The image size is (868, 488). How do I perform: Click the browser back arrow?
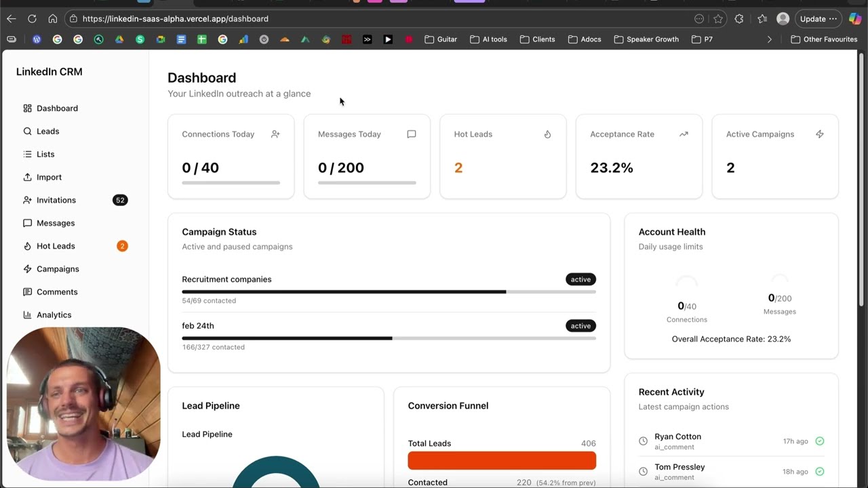pyautogui.click(x=11, y=19)
